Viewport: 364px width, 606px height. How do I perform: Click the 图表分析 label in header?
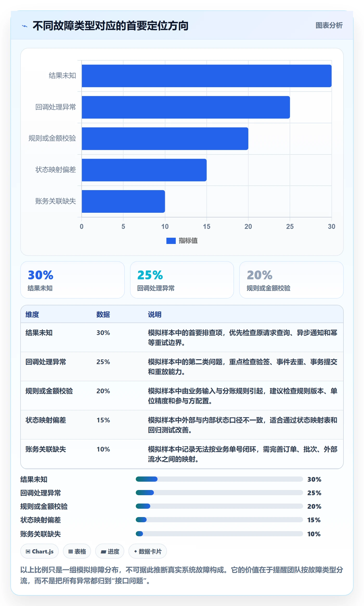(x=329, y=25)
